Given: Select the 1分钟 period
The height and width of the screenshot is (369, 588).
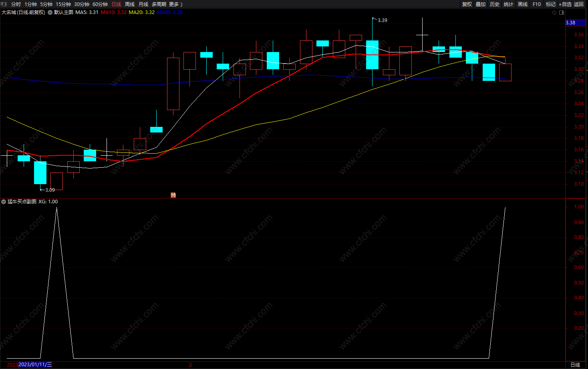Looking at the screenshot, I should (30, 4).
